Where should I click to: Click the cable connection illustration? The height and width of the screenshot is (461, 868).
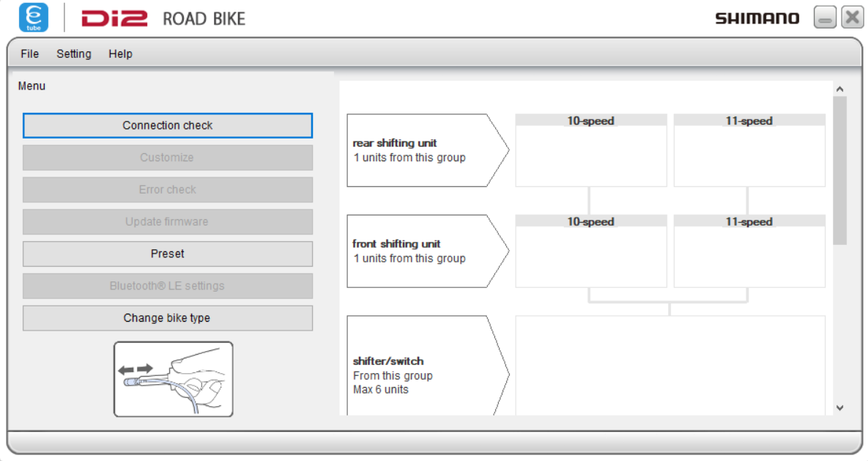coord(173,377)
